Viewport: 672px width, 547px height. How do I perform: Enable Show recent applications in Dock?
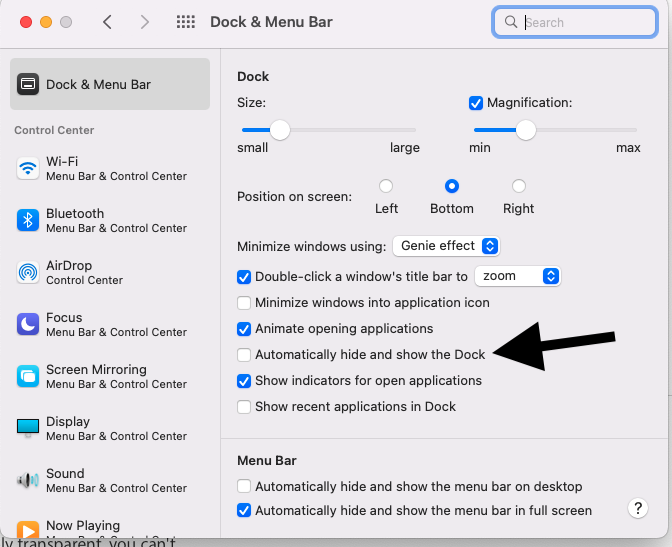(x=244, y=407)
